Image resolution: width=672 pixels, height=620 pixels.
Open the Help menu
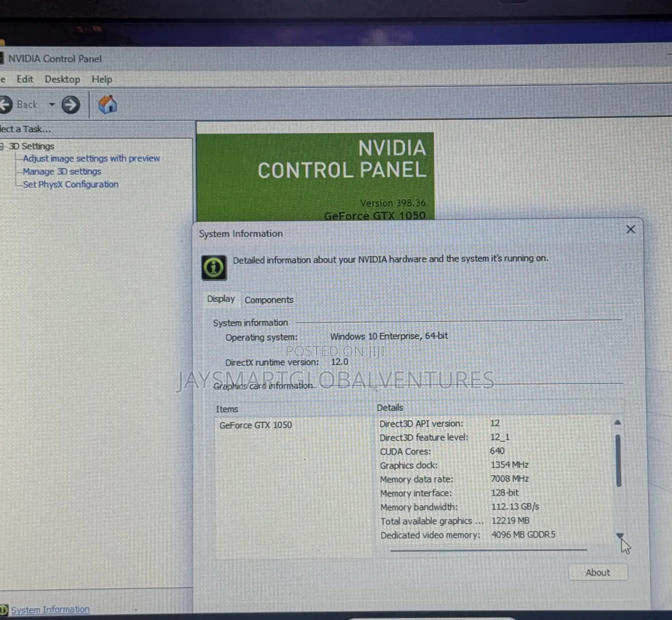102,79
